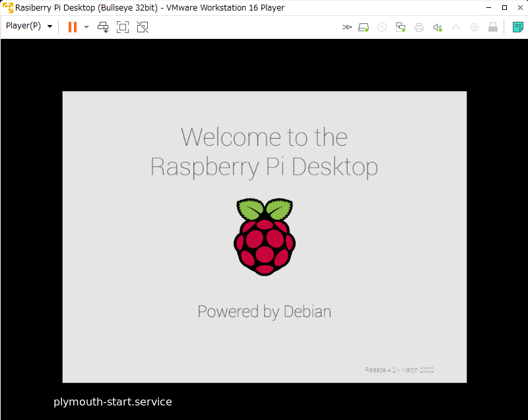Maximize the VMware Player window
This screenshot has height=420, width=528.
504,7
